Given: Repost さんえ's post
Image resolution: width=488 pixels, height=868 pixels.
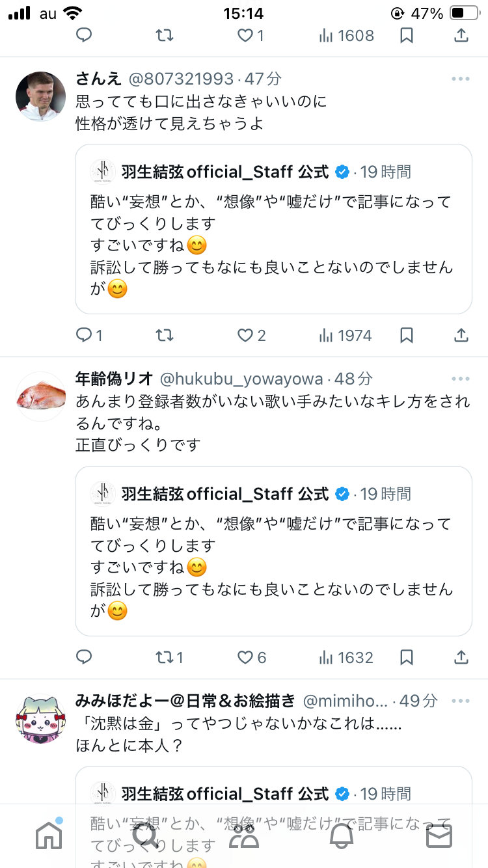Looking at the screenshot, I should (165, 335).
